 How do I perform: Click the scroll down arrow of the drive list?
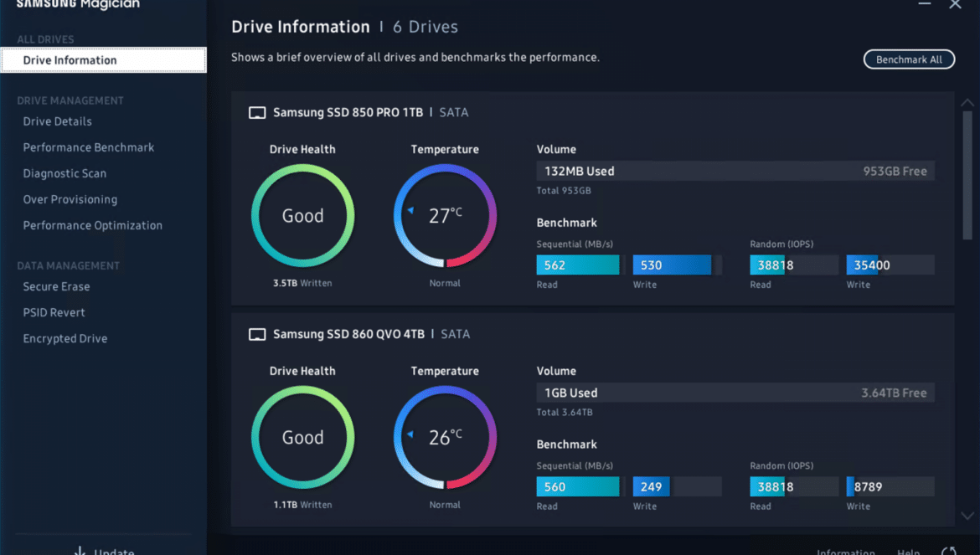pos(967,516)
